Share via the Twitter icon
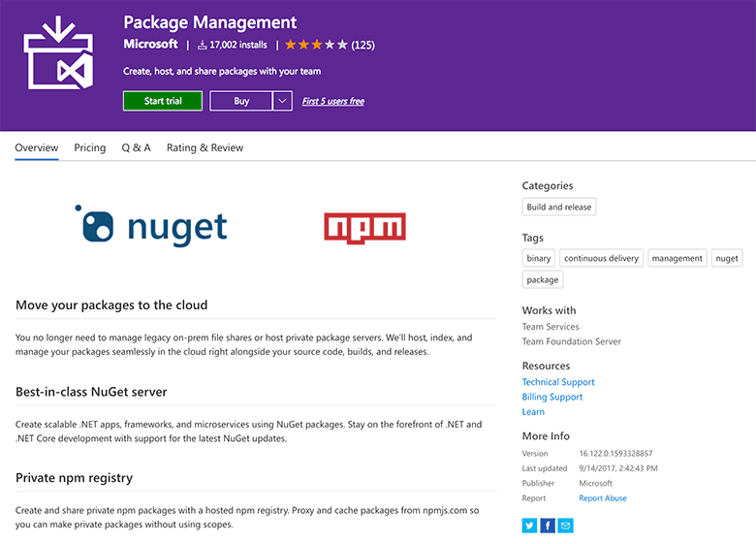 click(529, 526)
